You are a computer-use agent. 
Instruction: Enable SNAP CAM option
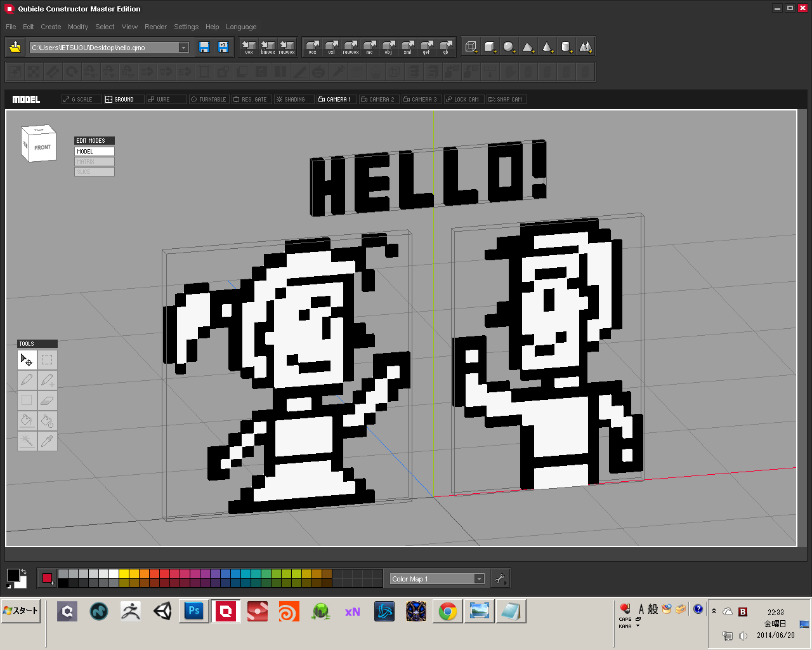pyautogui.click(x=506, y=100)
